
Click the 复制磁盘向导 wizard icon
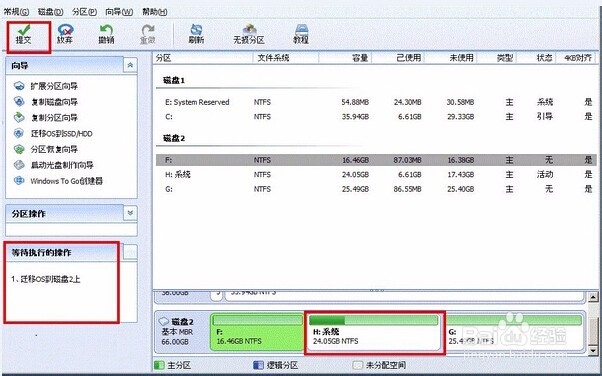tap(19, 102)
